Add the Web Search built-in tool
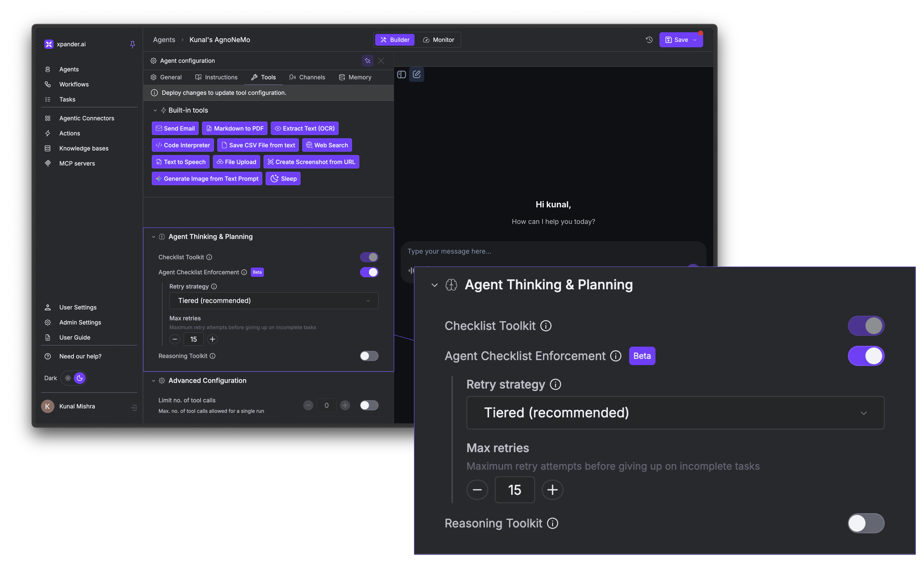The width and height of the screenshot is (924, 563). (x=327, y=145)
